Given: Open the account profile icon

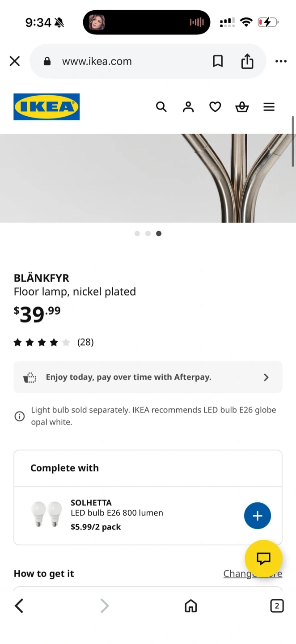Looking at the screenshot, I should pos(188,107).
